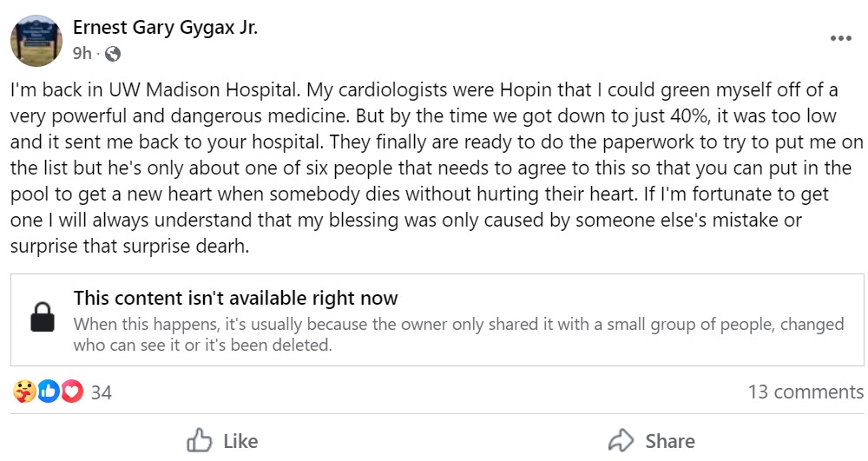Click the 9h post timestamp
The width and height of the screenshot is (868, 461).
82,54
